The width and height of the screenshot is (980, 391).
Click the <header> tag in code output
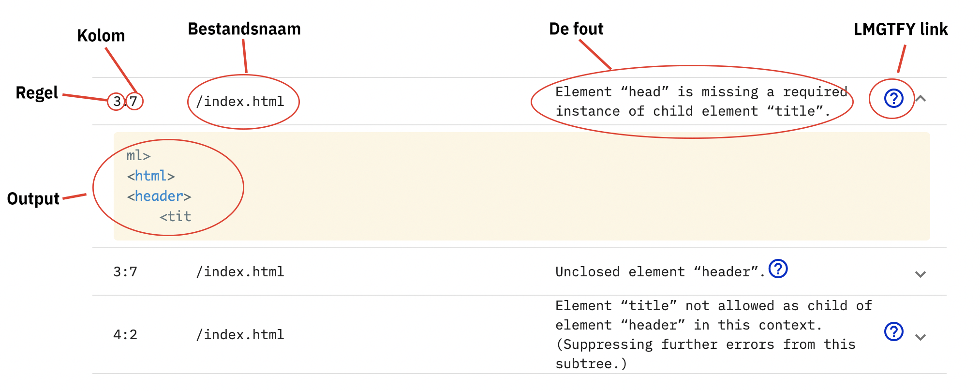click(159, 196)
